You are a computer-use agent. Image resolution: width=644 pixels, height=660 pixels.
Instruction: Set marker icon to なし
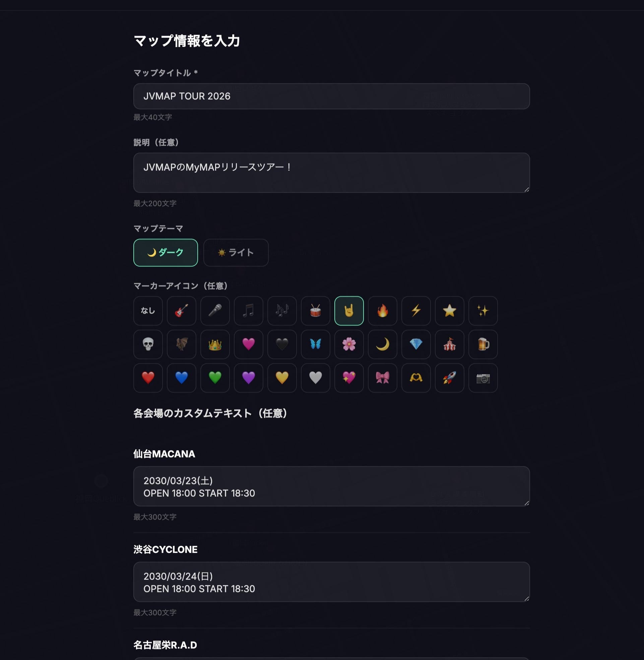tap(148, 311)
